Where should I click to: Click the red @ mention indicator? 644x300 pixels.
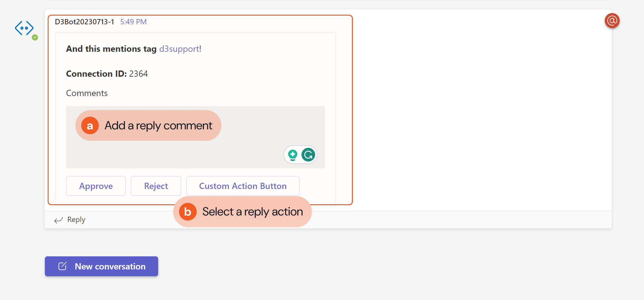tap(612, 21)
